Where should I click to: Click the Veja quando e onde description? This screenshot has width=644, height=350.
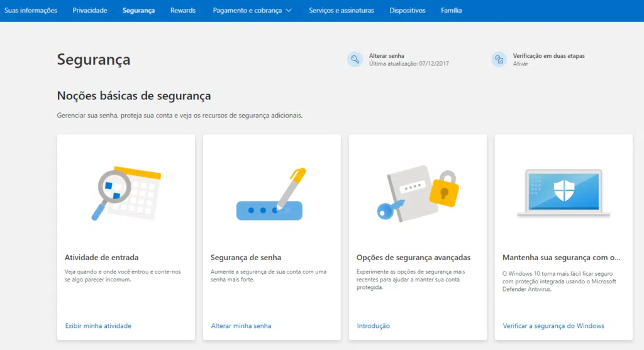tap(123, 275)
